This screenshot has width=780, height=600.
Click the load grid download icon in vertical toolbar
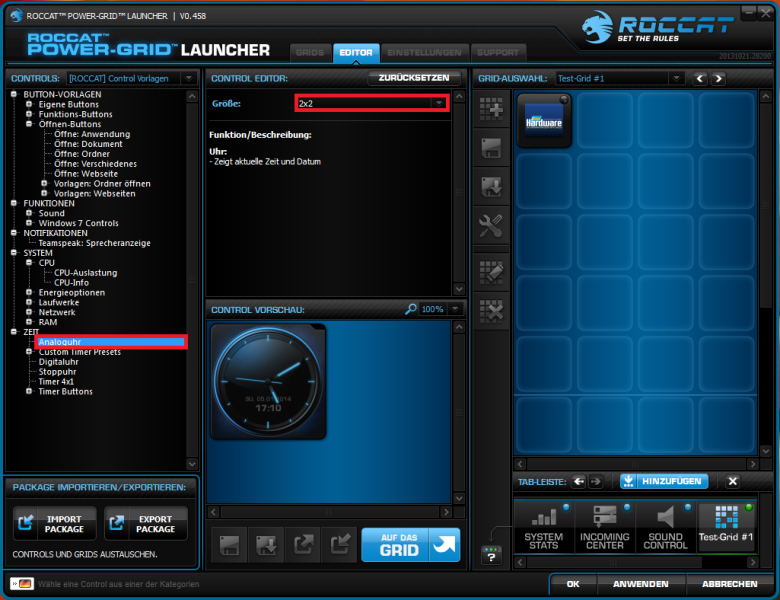coord(491,187)
